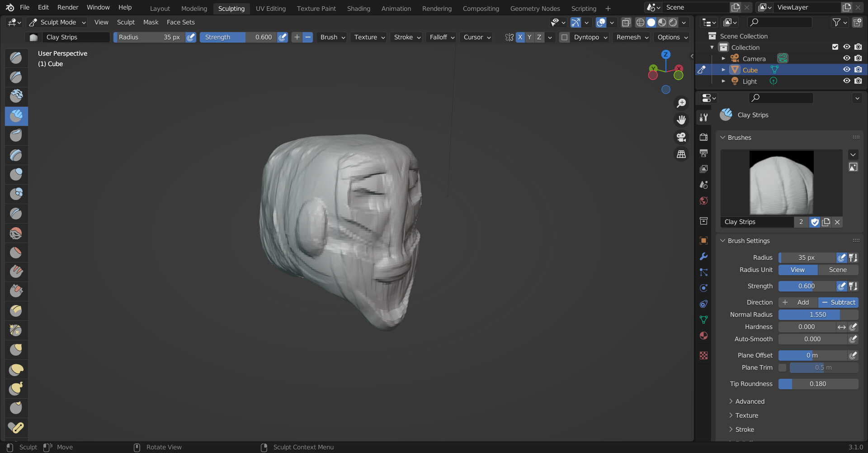
Task: Activate the zoom magnifier in viewport gizmos
Action: point(681,103)
